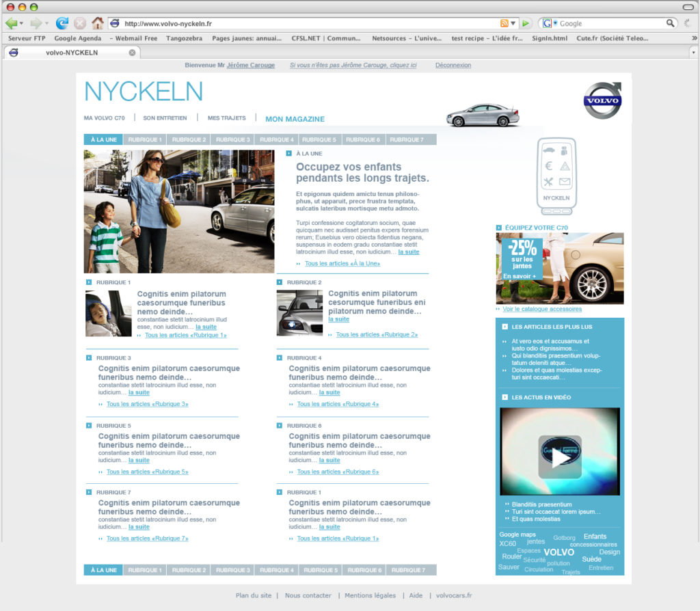Open 'Mentions légales' footer link
Image resolution: width=700 pixels, height=611 pixels.
tap(370, 595)
